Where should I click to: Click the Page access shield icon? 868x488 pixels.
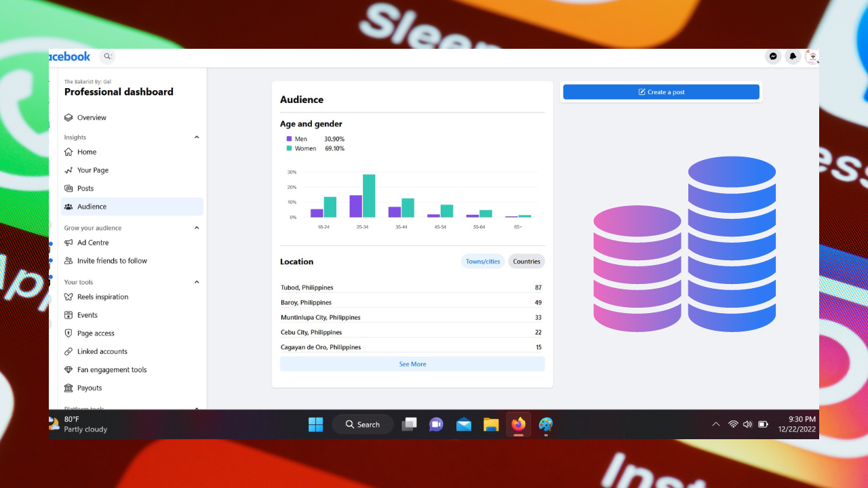point(68,333)
